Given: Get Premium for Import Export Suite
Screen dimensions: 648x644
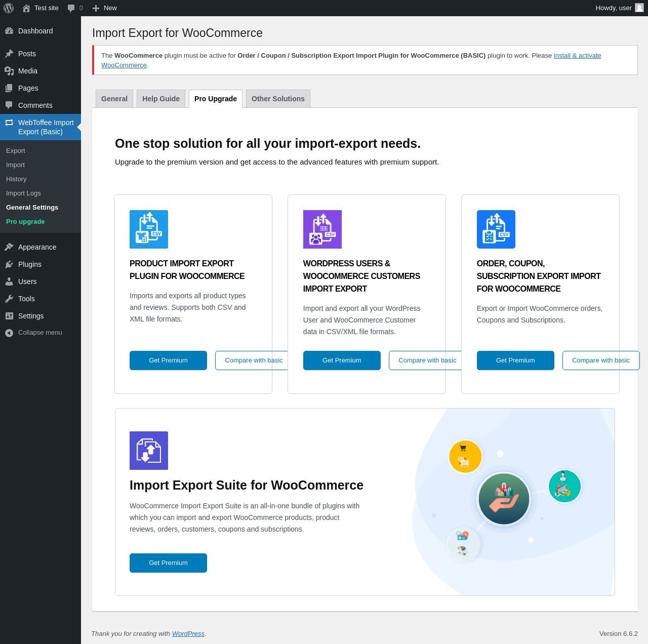Looking at the screenshot, I should (168, 563).
